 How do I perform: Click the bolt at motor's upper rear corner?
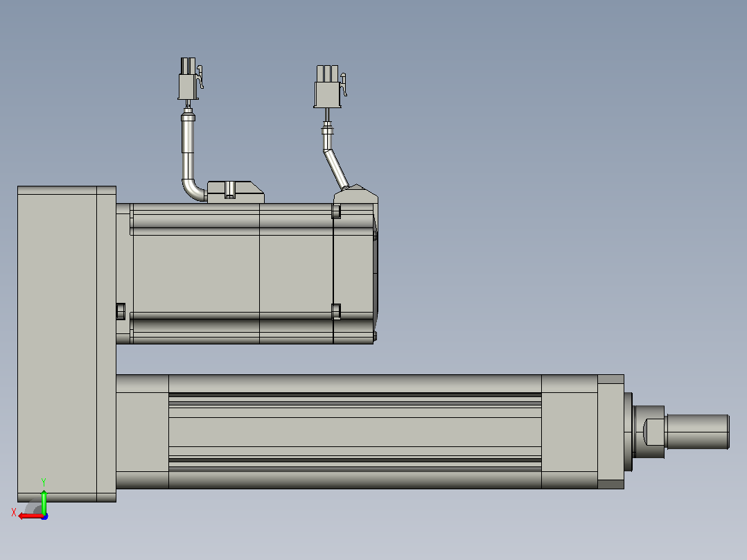(336, 211)
